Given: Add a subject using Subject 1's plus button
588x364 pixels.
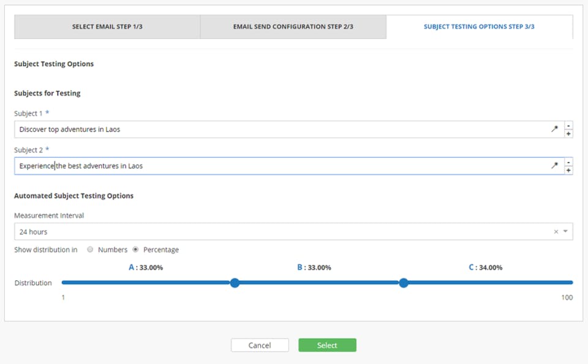Looking at the screenshot, I should tap(569, 133).
